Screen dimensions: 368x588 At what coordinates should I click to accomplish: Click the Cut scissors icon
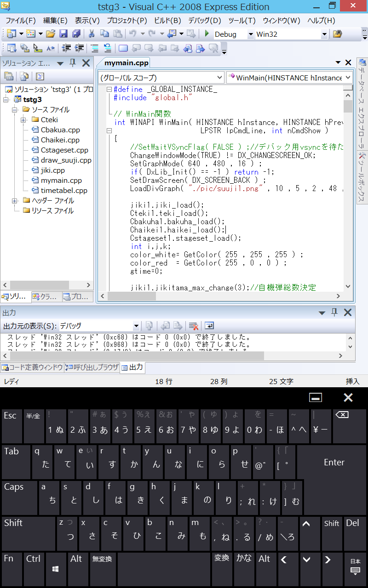pyautogui.click(x=92, y=34)
